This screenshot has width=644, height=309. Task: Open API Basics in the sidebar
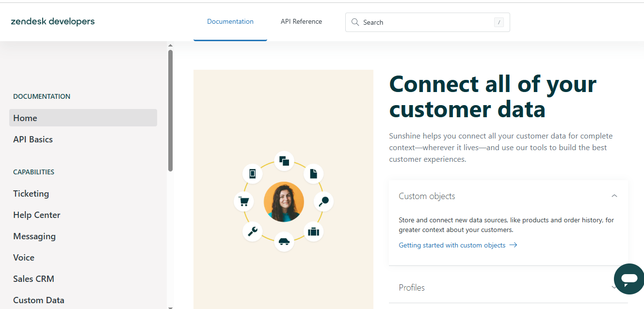pyautogui.click(x=33, y=139)
